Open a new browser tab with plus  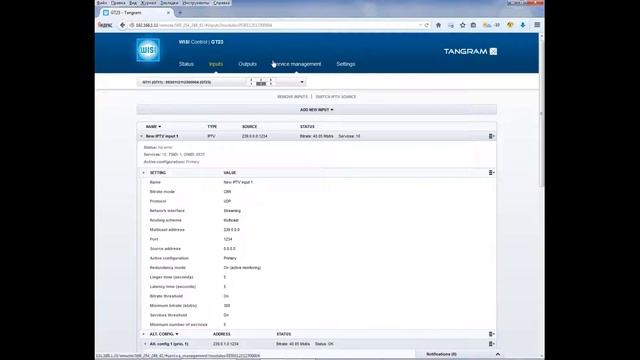(180, 13)
